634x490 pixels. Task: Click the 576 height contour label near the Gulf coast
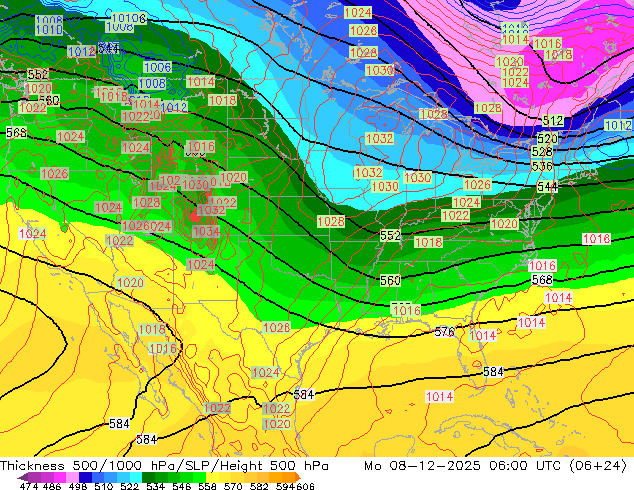coord(444,332)
